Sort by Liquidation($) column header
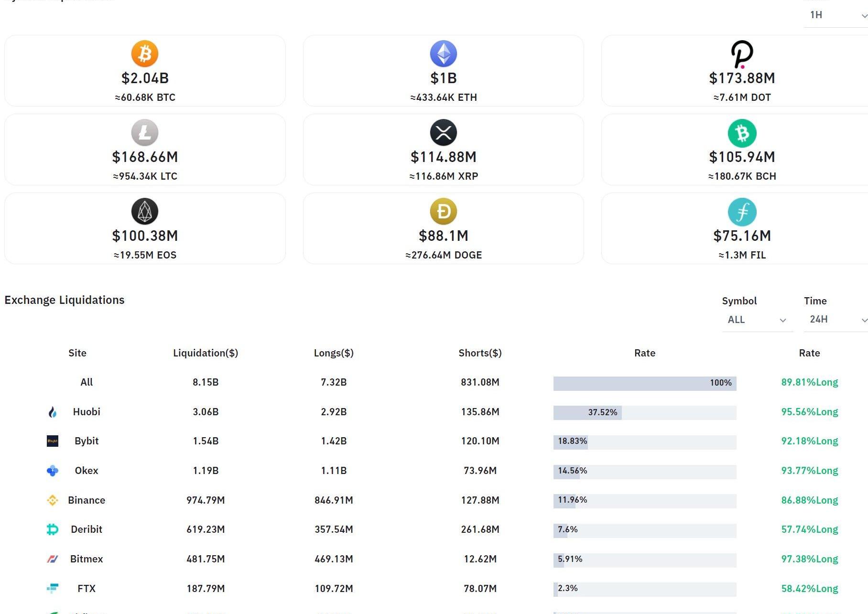Viewport: 868px width, 614px height. coord(206,353)
